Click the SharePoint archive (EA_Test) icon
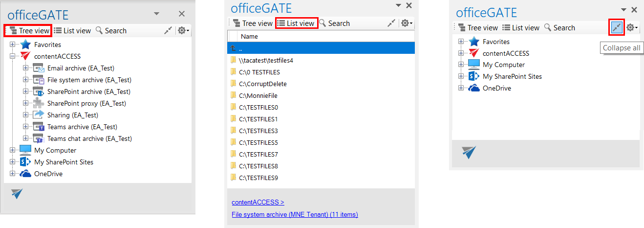644x228 pixels. coord(39,91)
